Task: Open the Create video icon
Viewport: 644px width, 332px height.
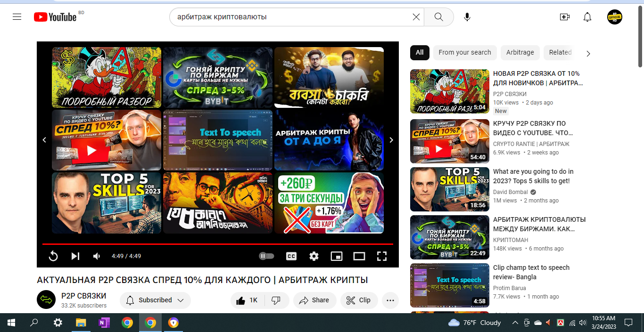Action: click(x=564, y=17)
